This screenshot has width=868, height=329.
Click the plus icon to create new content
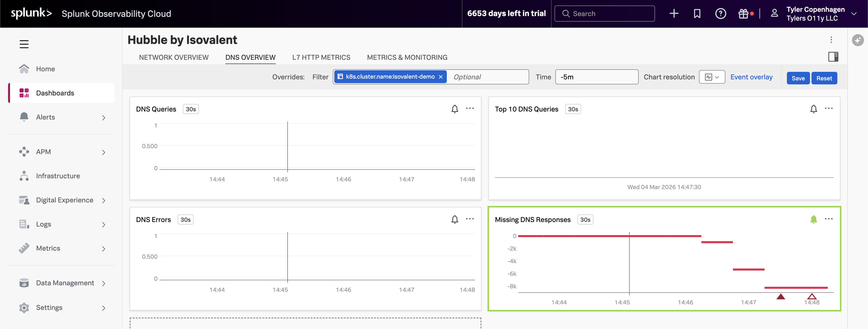coord(674,14)
